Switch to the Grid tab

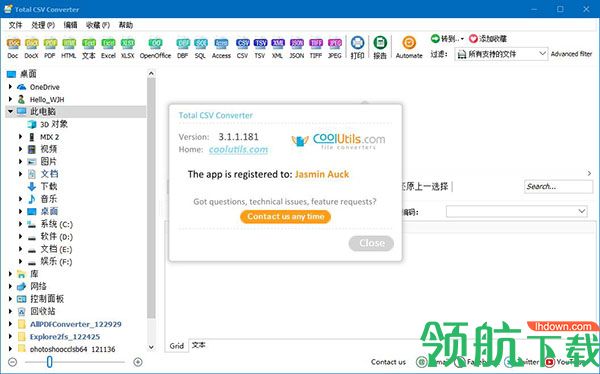(177, 346)
